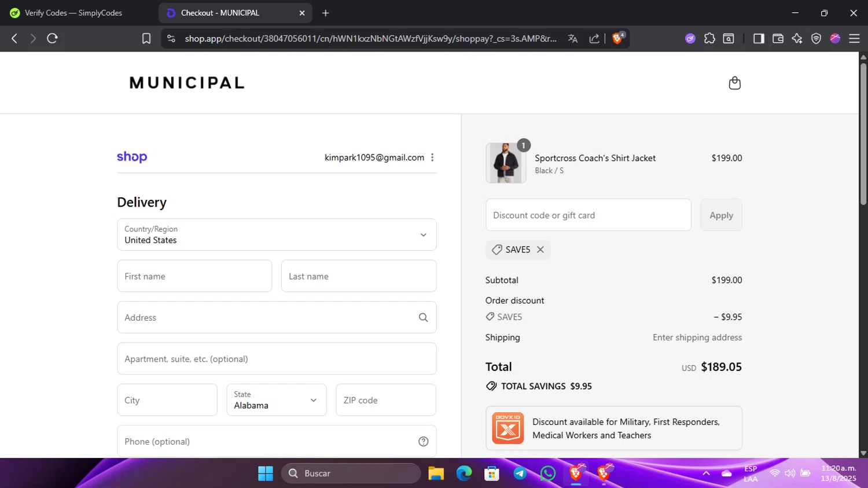Open account options menu next to email
Viewport: 868px width, 488px height.
coord(432,157)
